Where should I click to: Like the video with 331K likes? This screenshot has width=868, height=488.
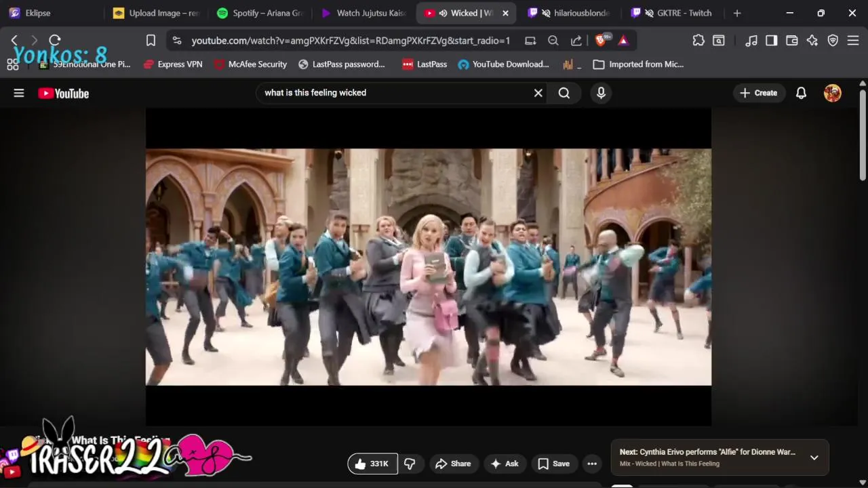(372, 464)
